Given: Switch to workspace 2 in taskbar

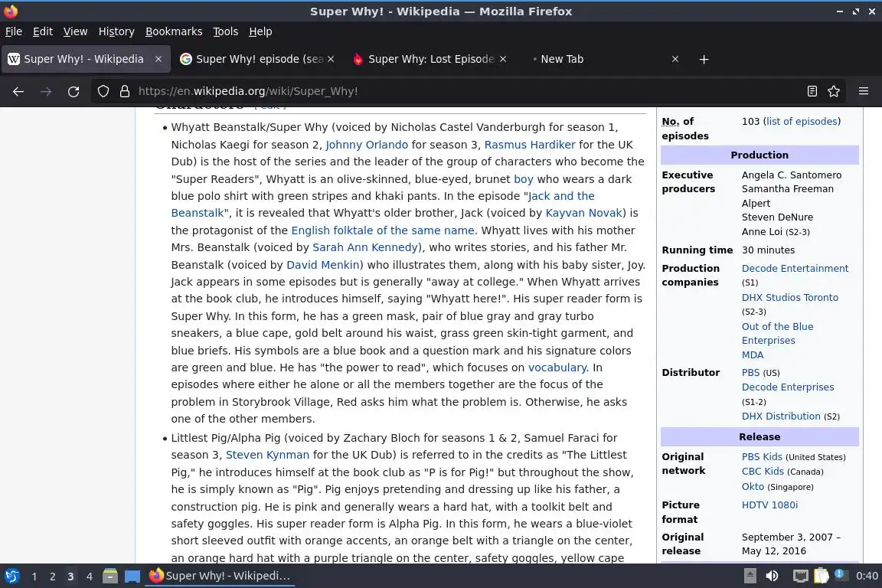Looking at the screenshot, I should [52, 577].
